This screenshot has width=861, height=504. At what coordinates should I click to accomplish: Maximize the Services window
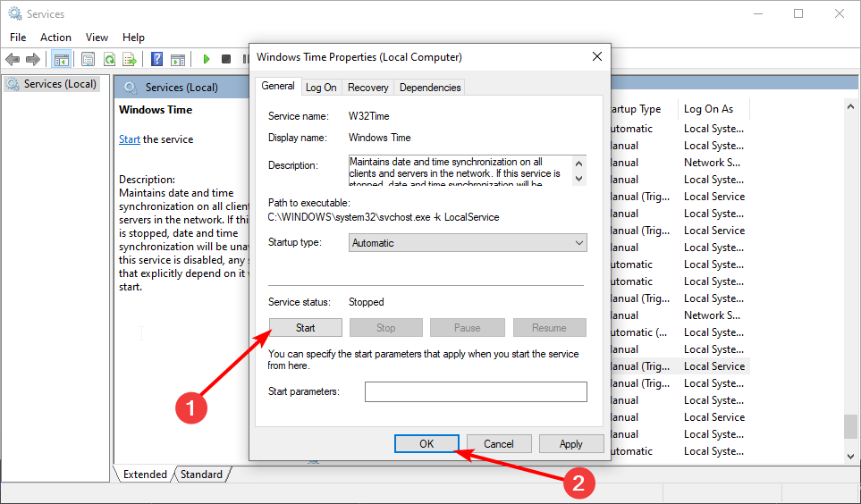click(x=798, y=13)
